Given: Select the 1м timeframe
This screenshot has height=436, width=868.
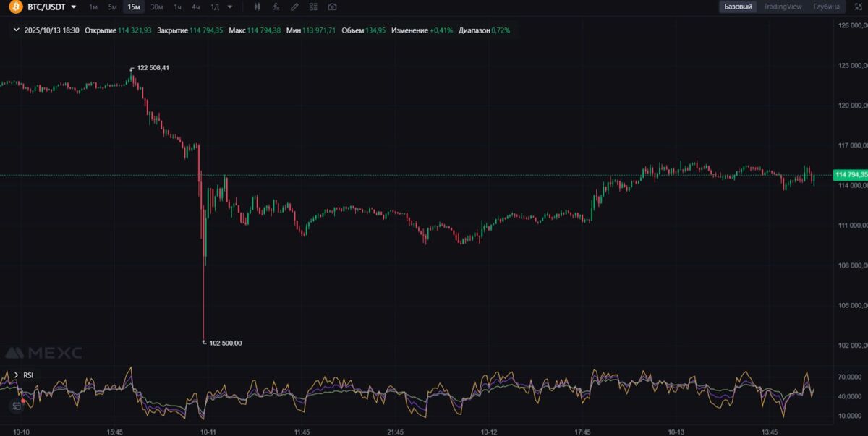Looking at the screenshot, I should click(x=93, y=7).
